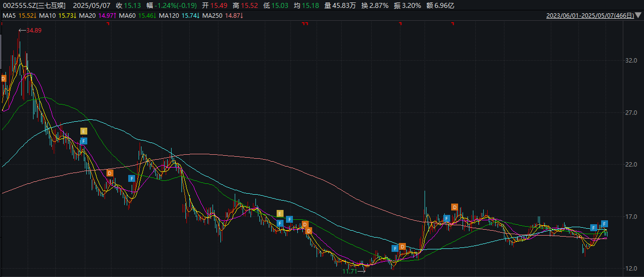Select blue F marker directly below leftmost E
Image resolution: width=644 pixels, height=277 pixels.
(83, 141)
